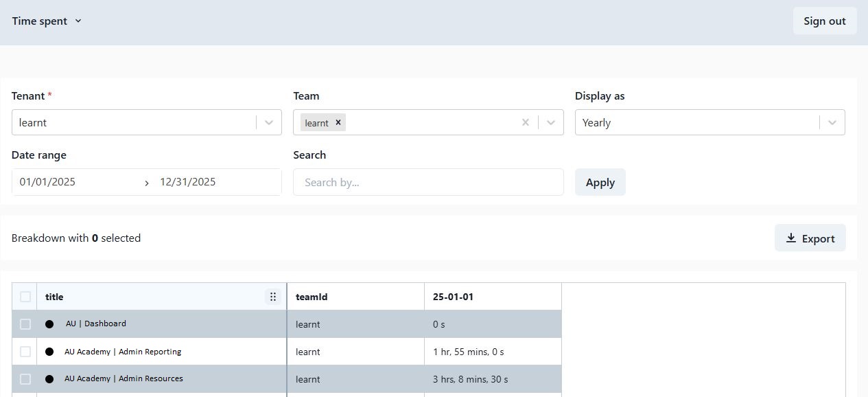Viewport: 868px width, 397px height.
Task: Toggle the select-all header checkbox
Action: click(25, 297)
